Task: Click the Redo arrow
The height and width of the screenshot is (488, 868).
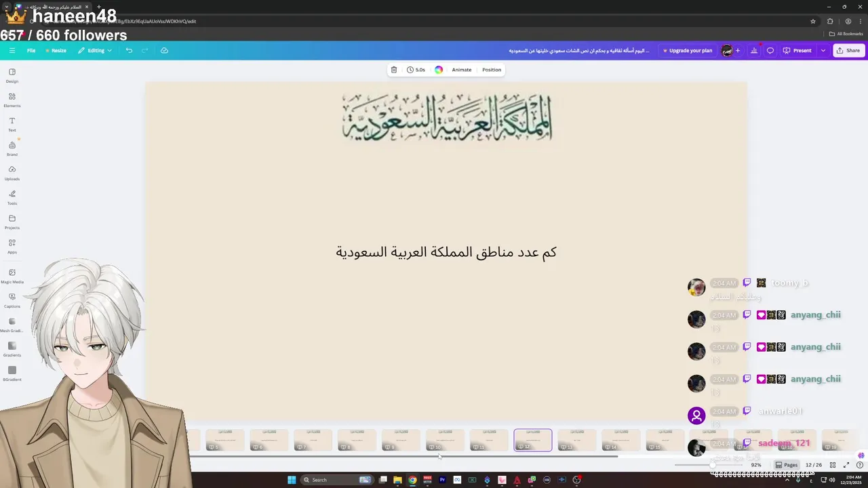Action: 144,50
